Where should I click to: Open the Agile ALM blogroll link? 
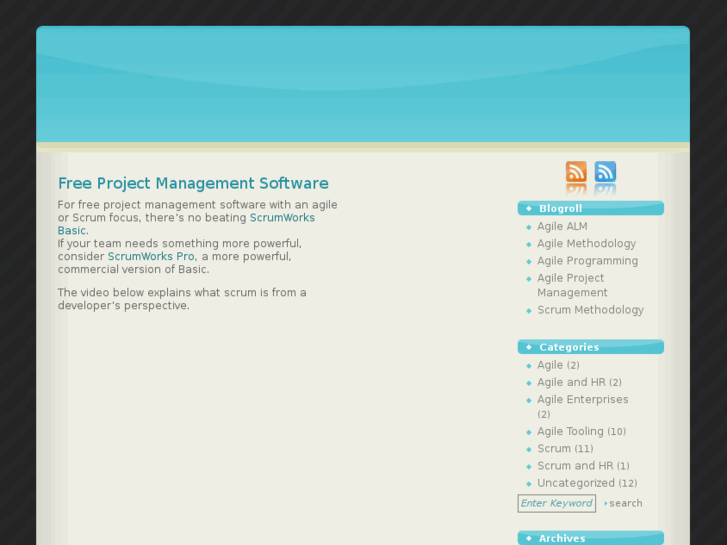click(x=562, y=226)
